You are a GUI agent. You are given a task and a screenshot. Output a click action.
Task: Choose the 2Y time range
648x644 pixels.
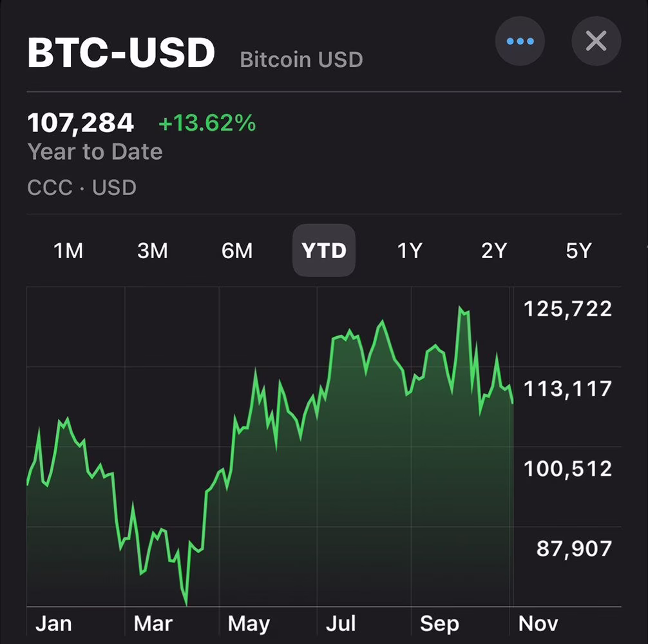(494, 251)
